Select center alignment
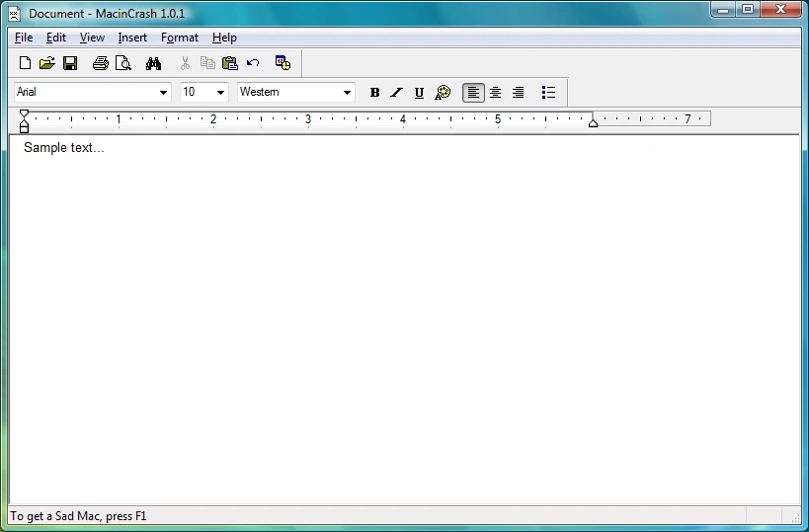 tap(495, 92)
